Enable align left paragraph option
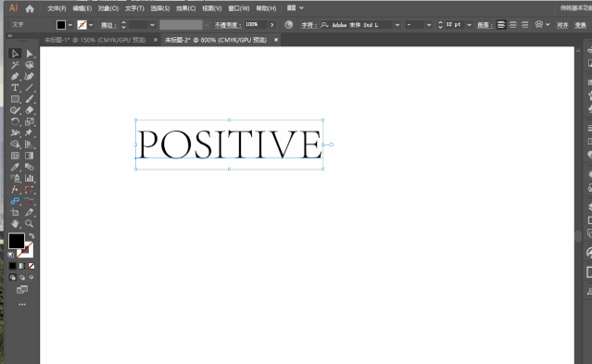 click(x=501, y=24)
